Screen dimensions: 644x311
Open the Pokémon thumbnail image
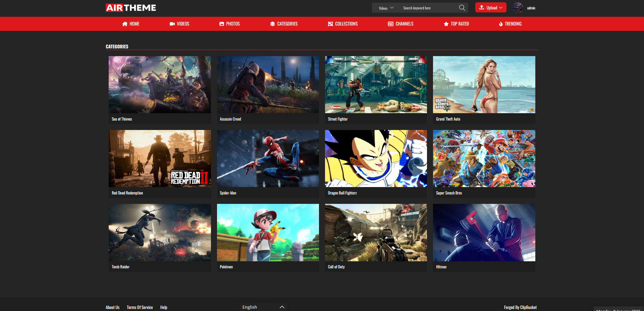click(x=268, y=232)
